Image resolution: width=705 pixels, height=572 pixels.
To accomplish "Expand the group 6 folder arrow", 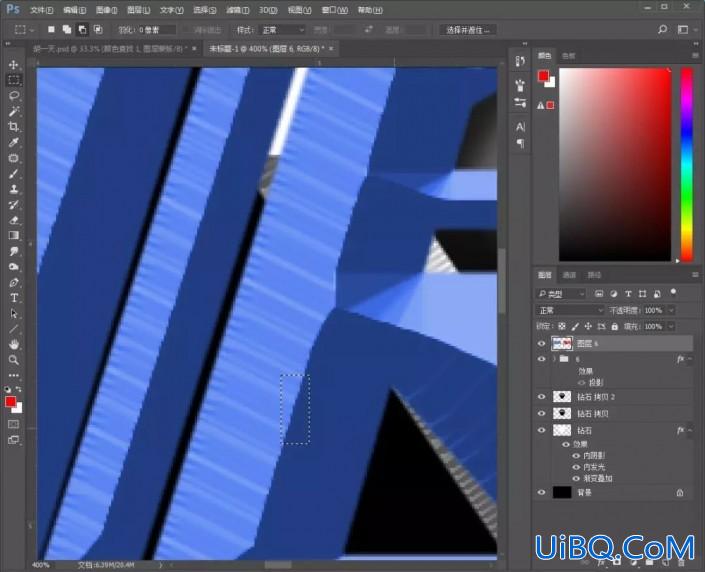I will [554, 359].
